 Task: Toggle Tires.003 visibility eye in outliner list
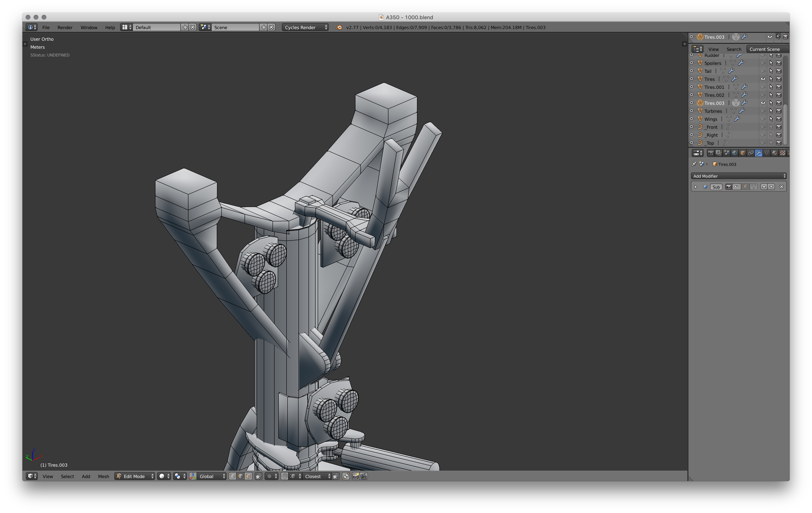tap(763, 103)
